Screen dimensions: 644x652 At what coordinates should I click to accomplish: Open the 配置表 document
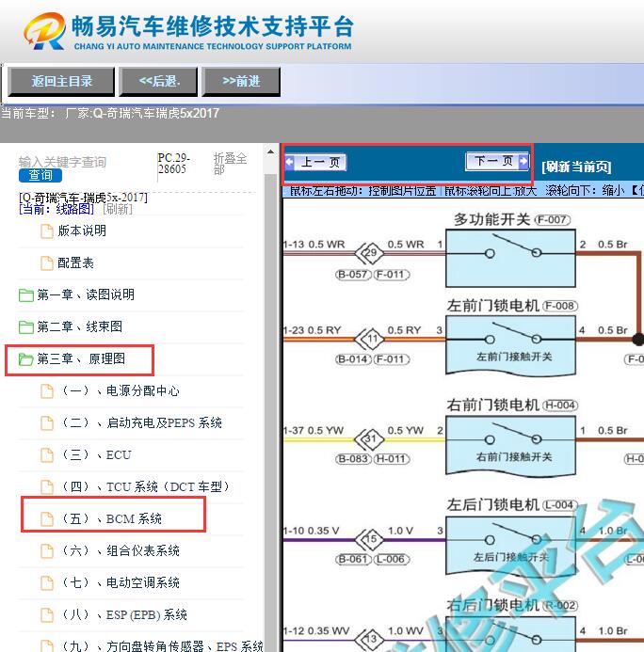click(75, 262)
